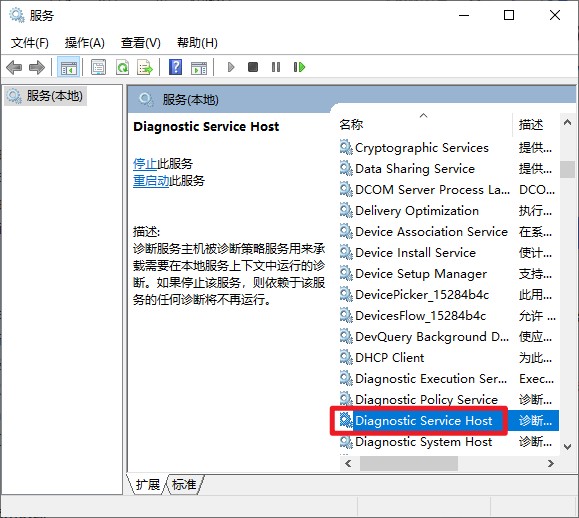The image size is (579, 518).
Task: Click the Start Service play icon
Action: click(231, 67)
